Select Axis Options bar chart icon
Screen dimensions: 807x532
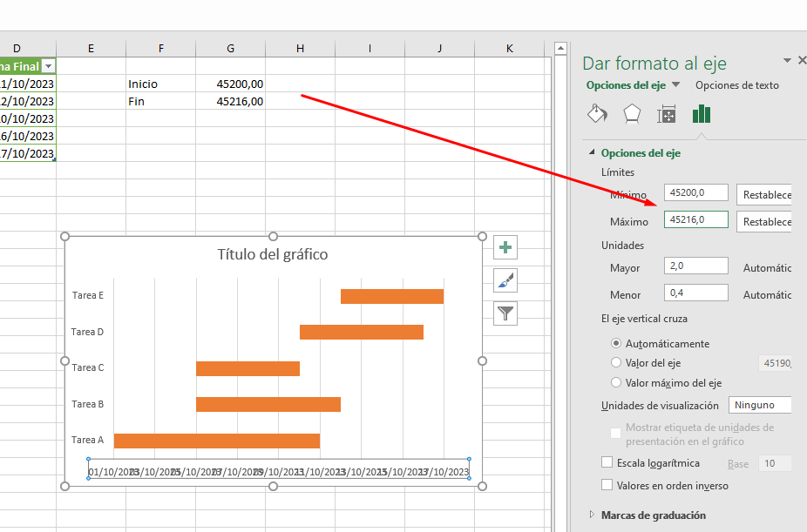(702, 114)
